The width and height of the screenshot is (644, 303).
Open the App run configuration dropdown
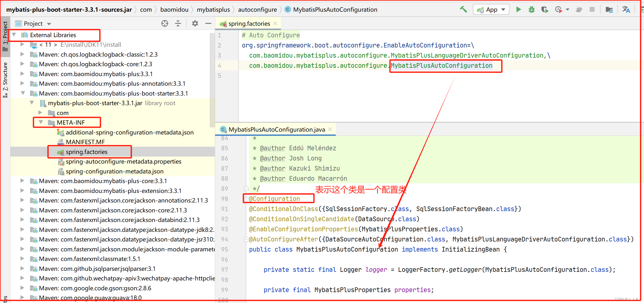[x=491, y=10]
